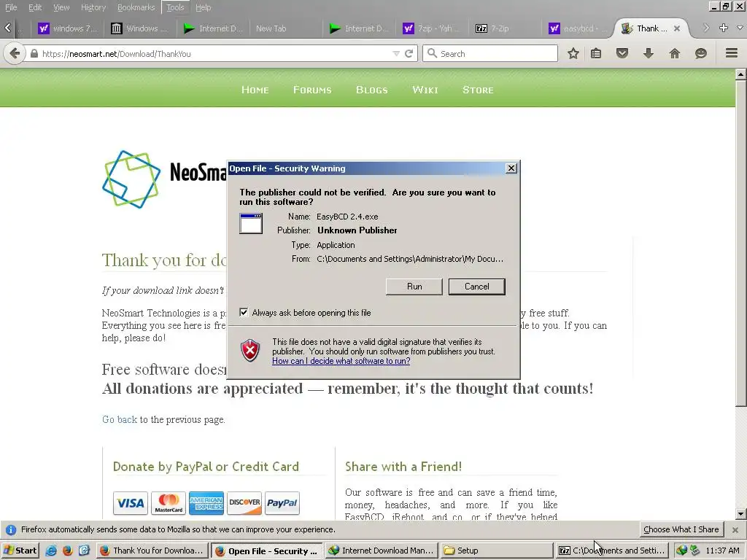747x560 pixels.
Task: Switch to 7-Zip Documents and Settings taskbar item
Action: 612,551
